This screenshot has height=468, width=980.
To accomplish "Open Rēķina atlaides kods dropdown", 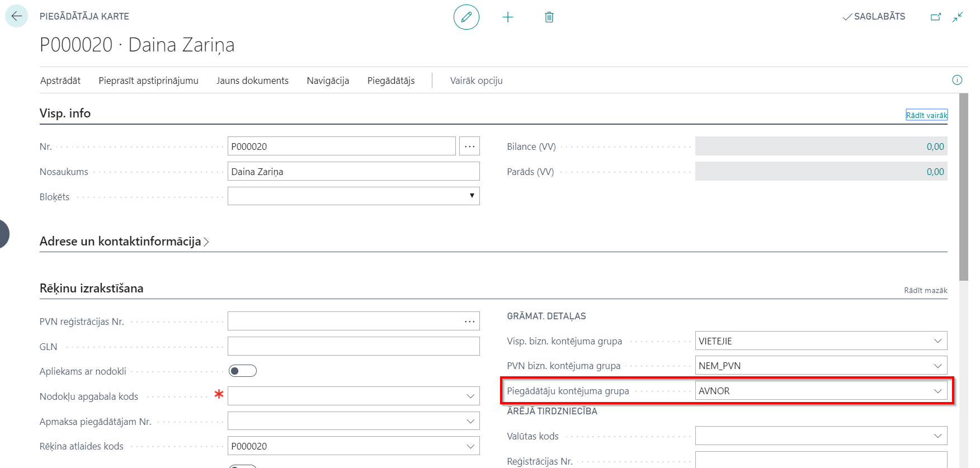I will (x=470, y=446).
